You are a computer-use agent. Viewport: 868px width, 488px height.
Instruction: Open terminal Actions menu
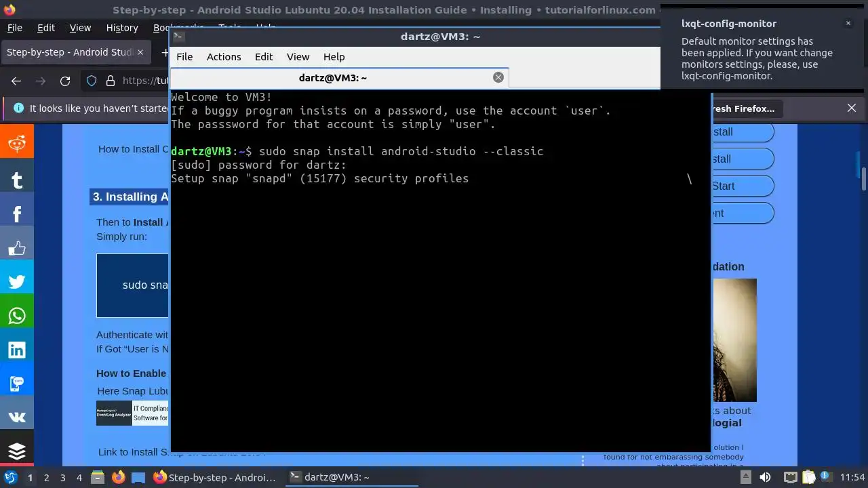click(224, 57)
